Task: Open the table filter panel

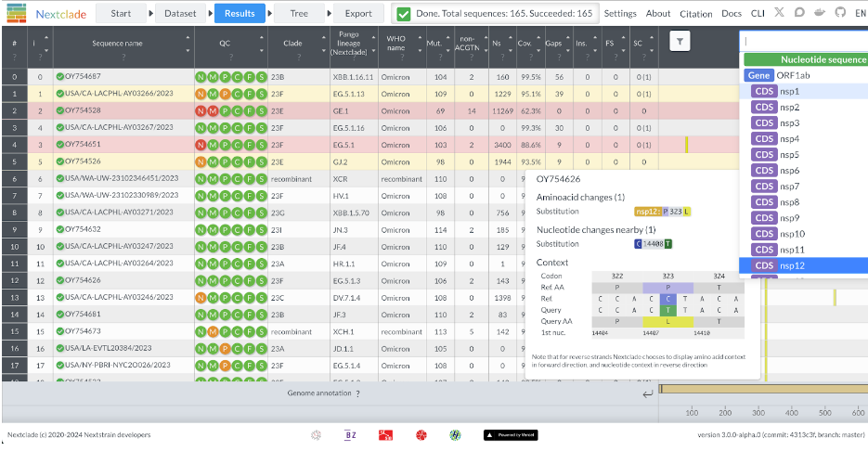Action: click(x=680, y=41)
